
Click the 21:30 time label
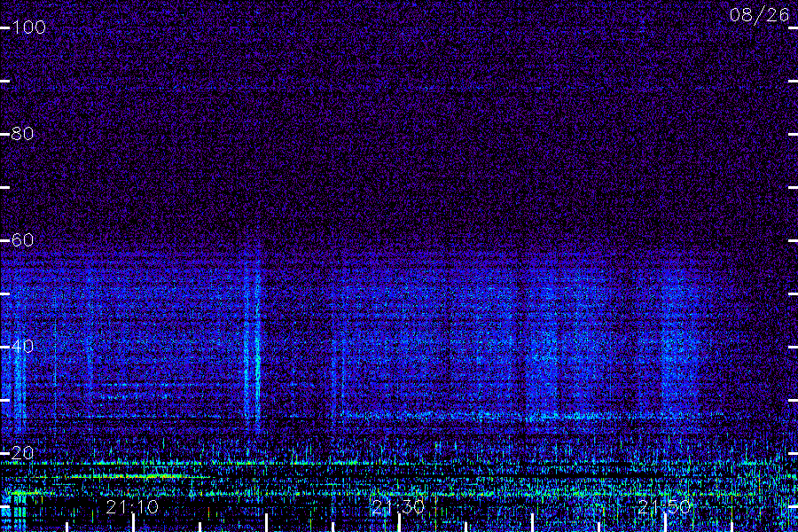tap(398, 507)
